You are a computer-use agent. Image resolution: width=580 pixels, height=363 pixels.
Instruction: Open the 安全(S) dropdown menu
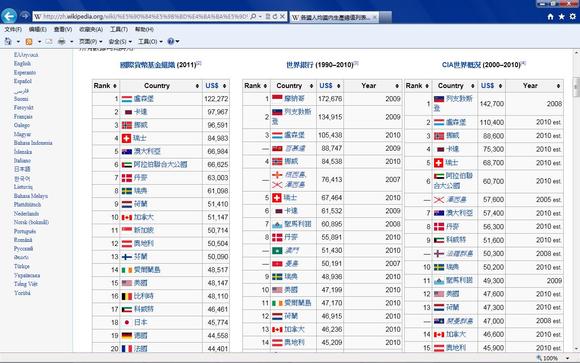pyautogui.click(x=120, y=41)
